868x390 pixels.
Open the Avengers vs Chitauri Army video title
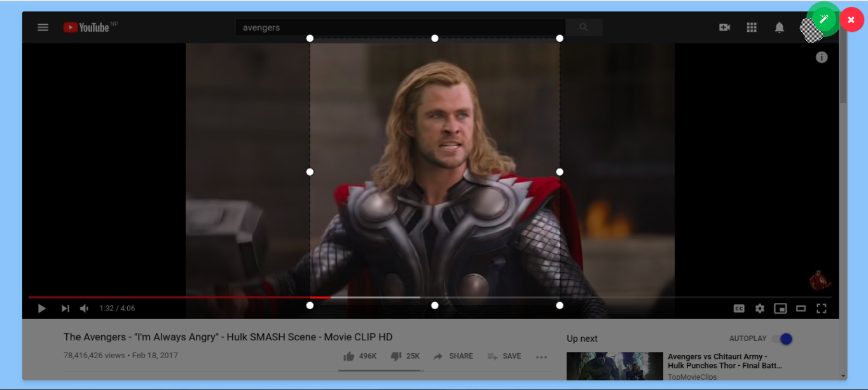(x=724, y=361)
